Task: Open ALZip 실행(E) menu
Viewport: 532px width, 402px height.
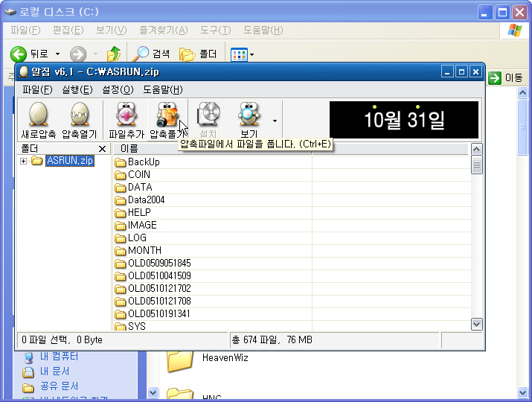Action: pos(77,89)
